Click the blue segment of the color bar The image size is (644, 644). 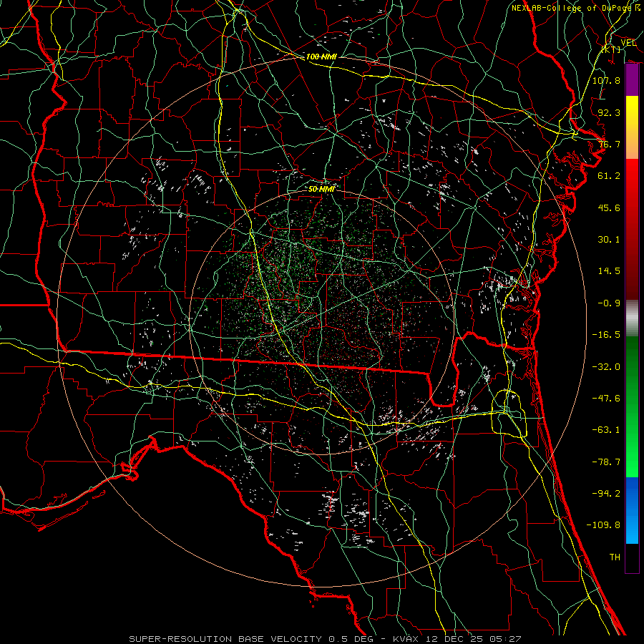pos(632,510)
